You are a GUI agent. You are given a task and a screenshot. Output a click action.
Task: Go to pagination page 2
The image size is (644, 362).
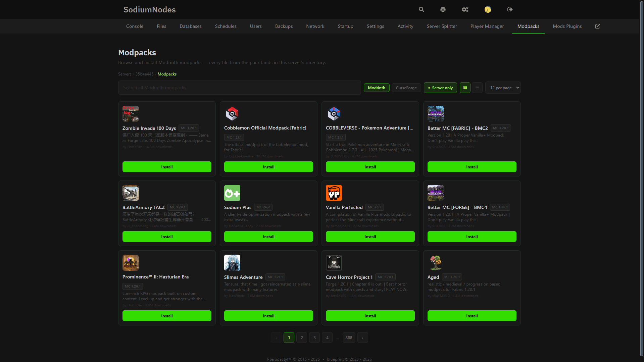tap(302, 338)
